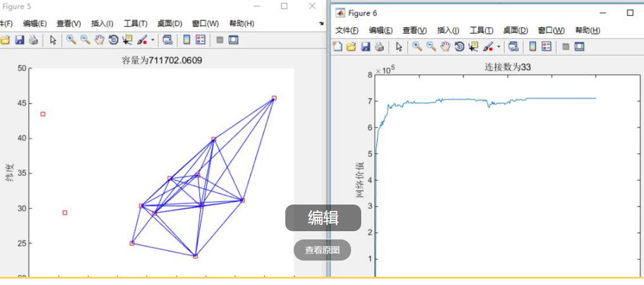
Task: Open 插入(I) menu in Figure 6
Action: (448, 30)
